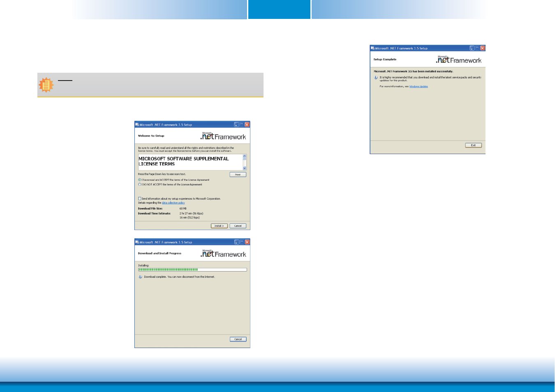Click 'Download File Size:' label

(x=150, y=209)
